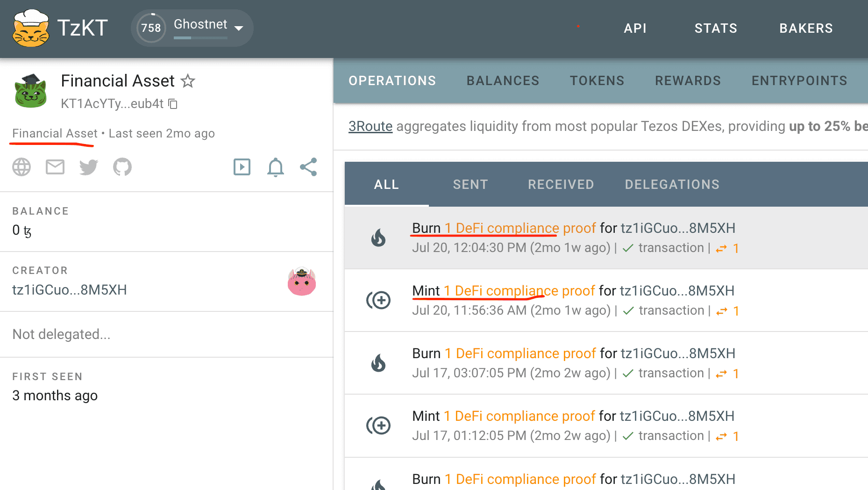
Task: Switch to the TOKENS tab
Action: point(597,80)
